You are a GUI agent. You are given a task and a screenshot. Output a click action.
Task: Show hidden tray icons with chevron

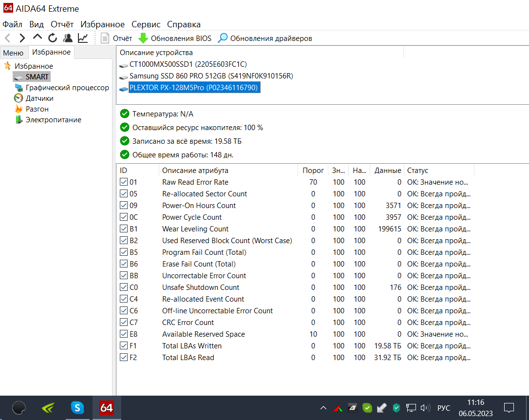pos(323,408)
